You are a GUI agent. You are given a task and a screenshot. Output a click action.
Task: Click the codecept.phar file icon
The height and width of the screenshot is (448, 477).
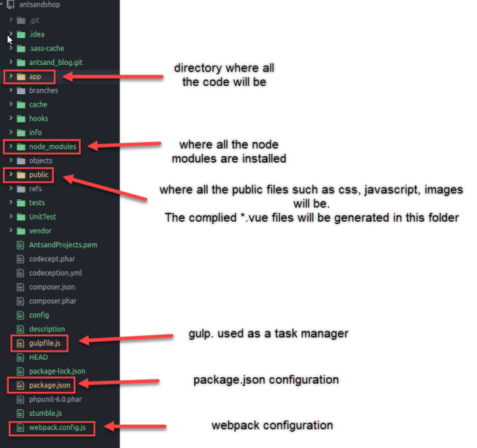(x=20, y=259)
